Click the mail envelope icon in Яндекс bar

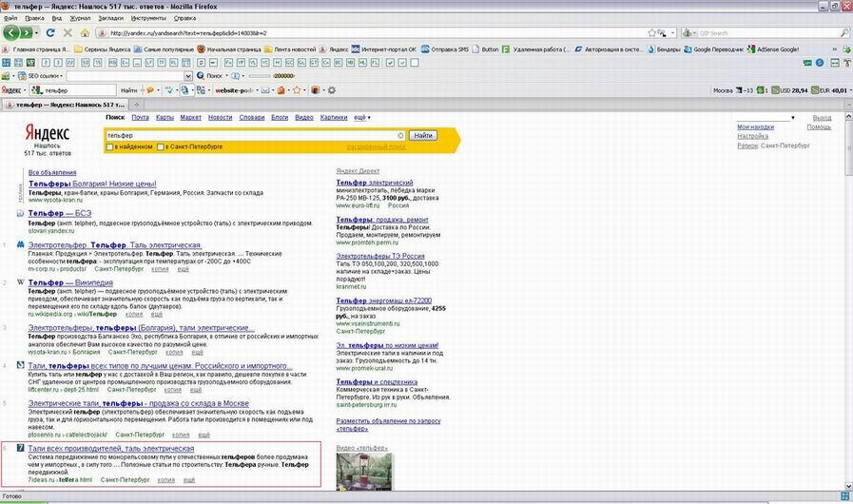(265, 90)
